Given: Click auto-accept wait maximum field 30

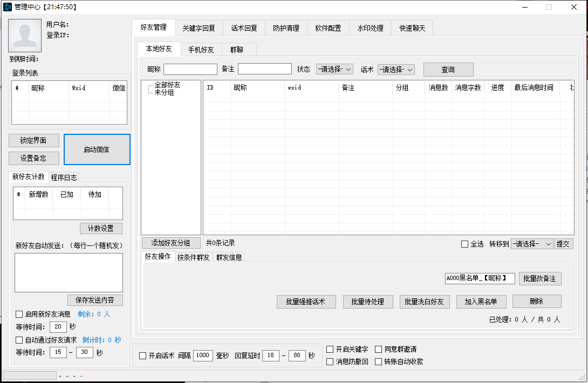Looking at the screenshot, I should 84,352.
